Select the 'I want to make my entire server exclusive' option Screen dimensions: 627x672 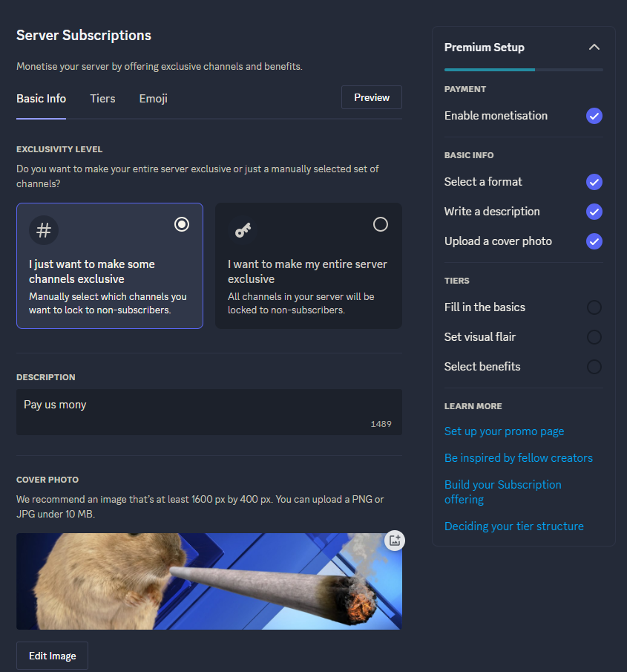[x=381, y=224]
